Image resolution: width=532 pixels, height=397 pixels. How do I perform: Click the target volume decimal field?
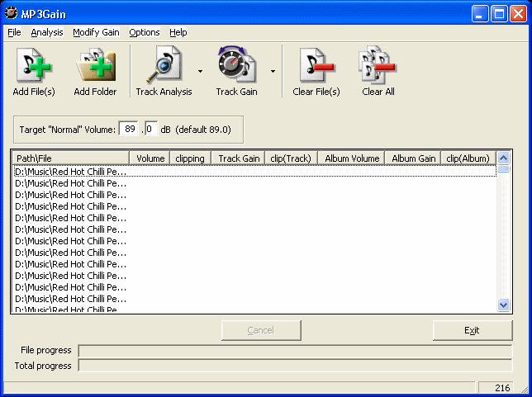pyautogui.click(x=151, y=129)
